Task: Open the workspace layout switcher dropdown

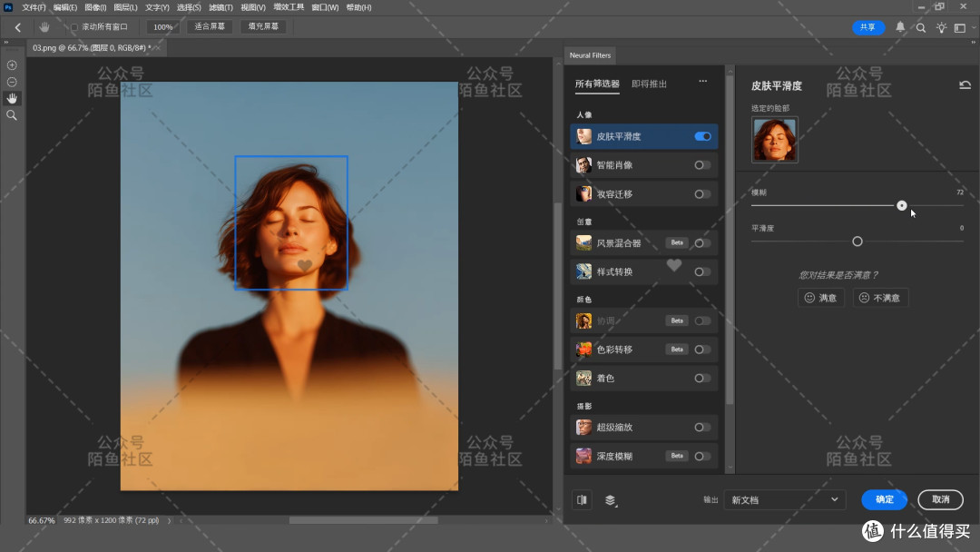Action: 965,27
